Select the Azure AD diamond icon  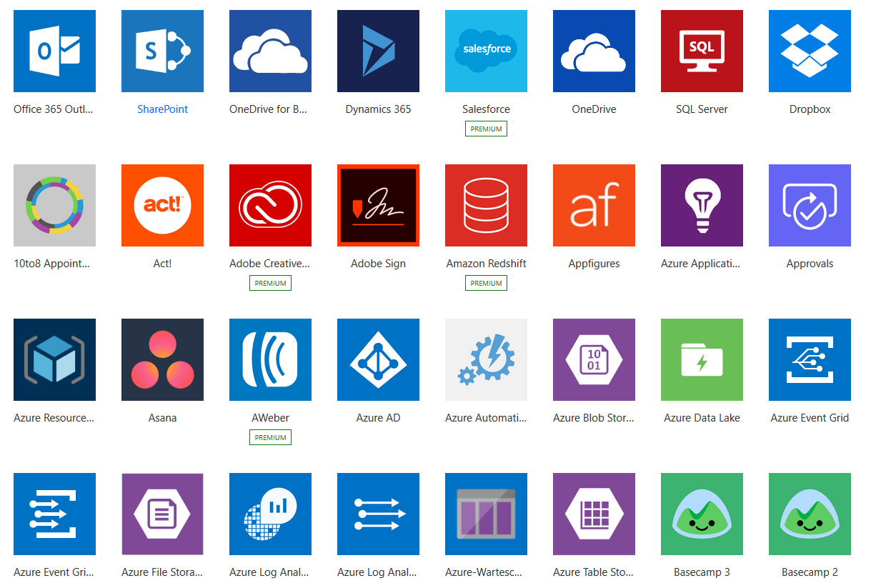tap(378, 359)
